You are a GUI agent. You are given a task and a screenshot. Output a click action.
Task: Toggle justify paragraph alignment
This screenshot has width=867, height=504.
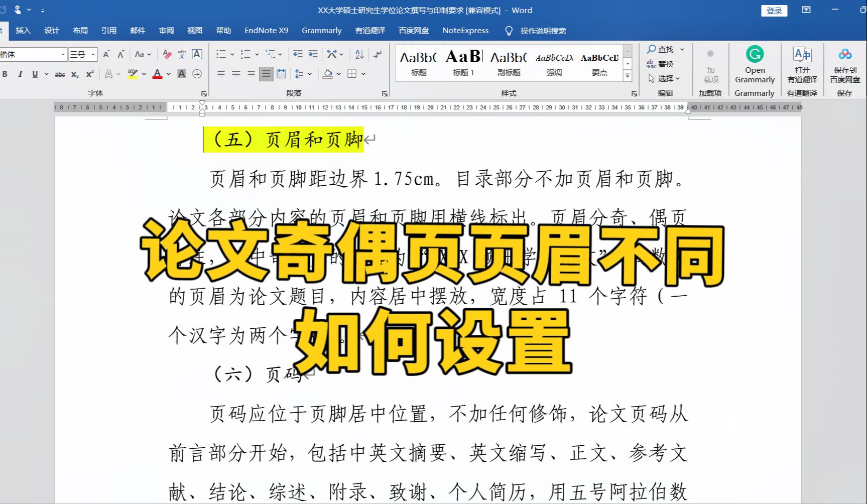point(266,74)
